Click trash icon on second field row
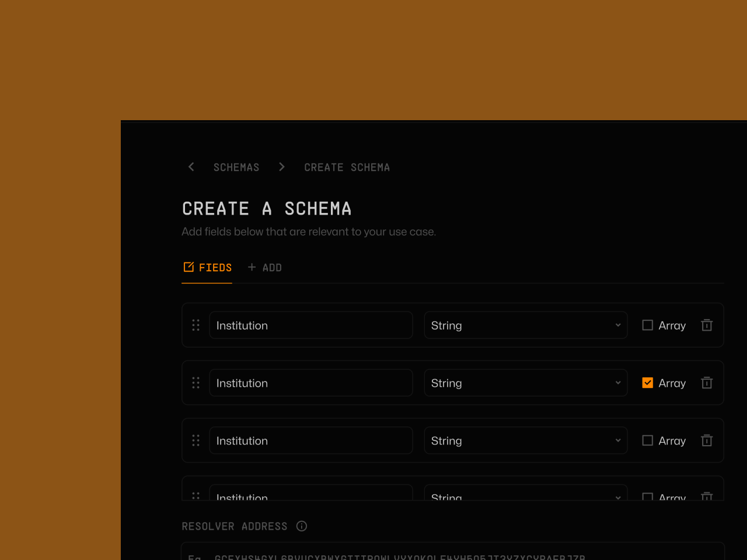This screenshot has height=560, width=747. tap(706, 383)
